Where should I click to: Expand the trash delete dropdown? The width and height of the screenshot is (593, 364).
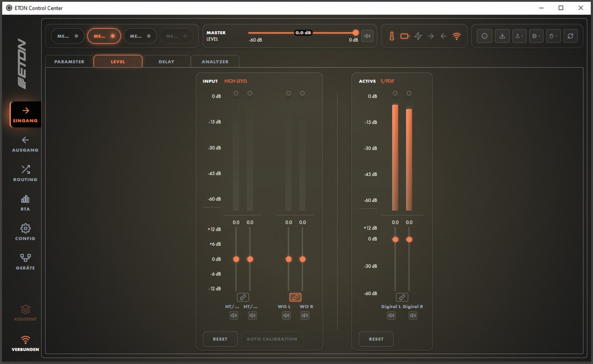[553, 36]
